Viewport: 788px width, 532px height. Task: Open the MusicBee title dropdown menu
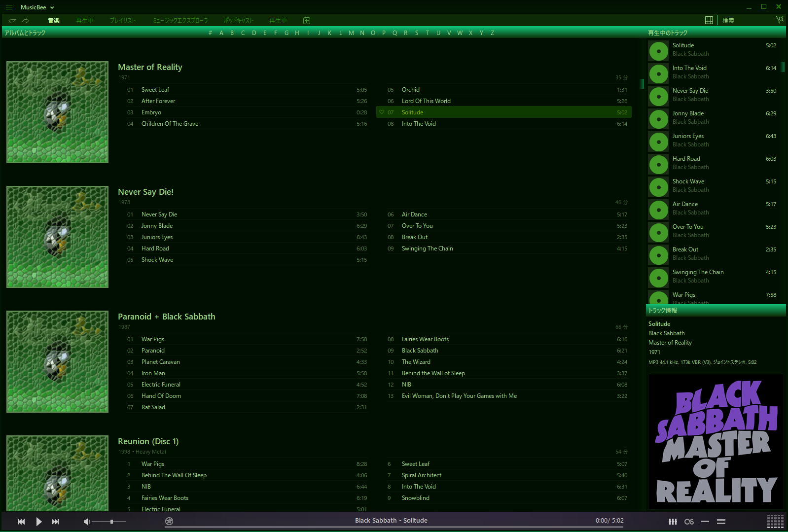click(37, 7)
